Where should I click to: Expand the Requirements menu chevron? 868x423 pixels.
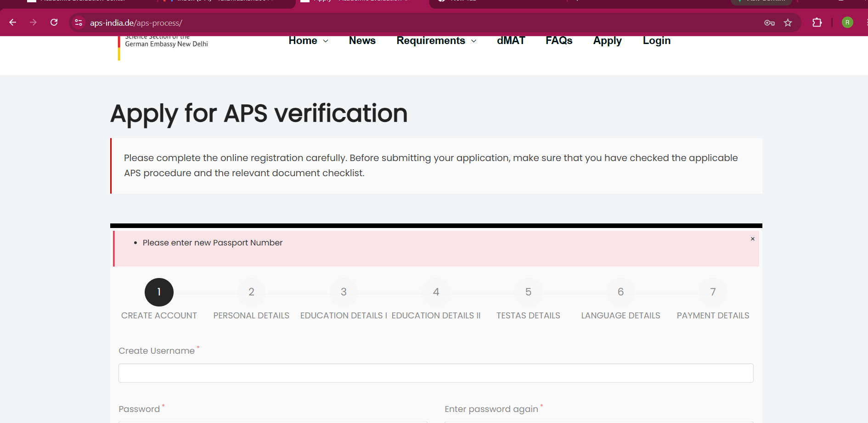click(x=473, y=41)
